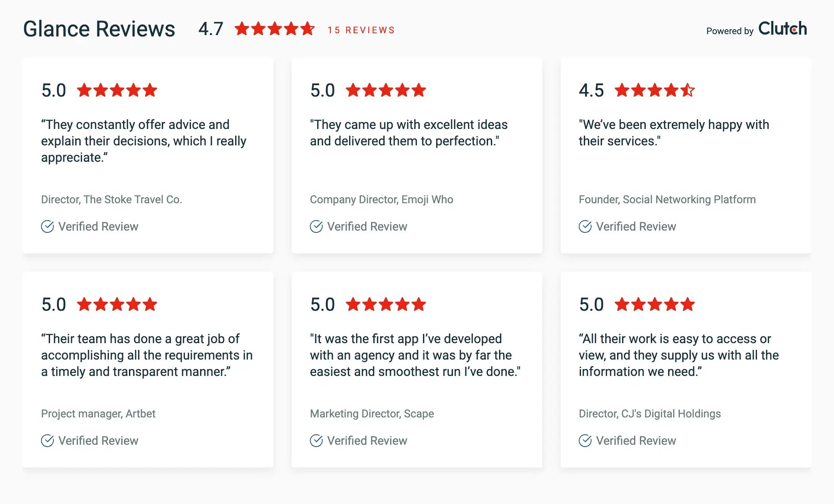Viewport: 834px width, 504px height.
Task: Click the verified checkmark icon for Stoke Travel review
Action: pyautogui.click(x=47, y=226)
